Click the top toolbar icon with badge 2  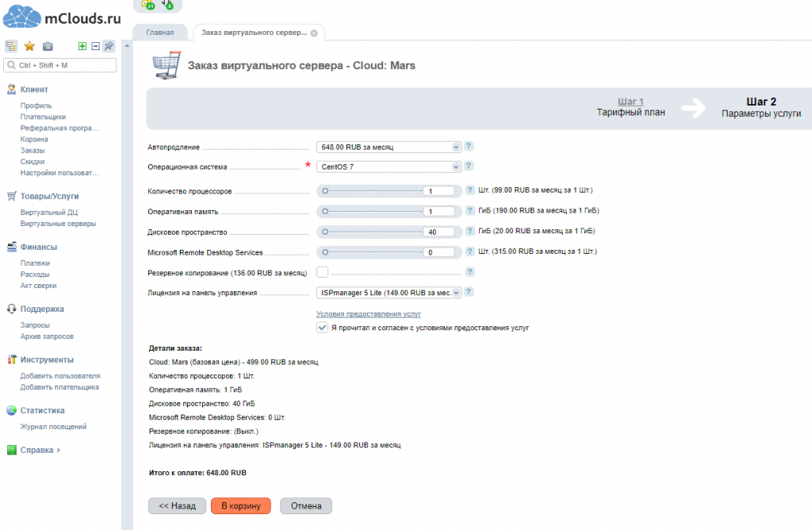point(167,4)
